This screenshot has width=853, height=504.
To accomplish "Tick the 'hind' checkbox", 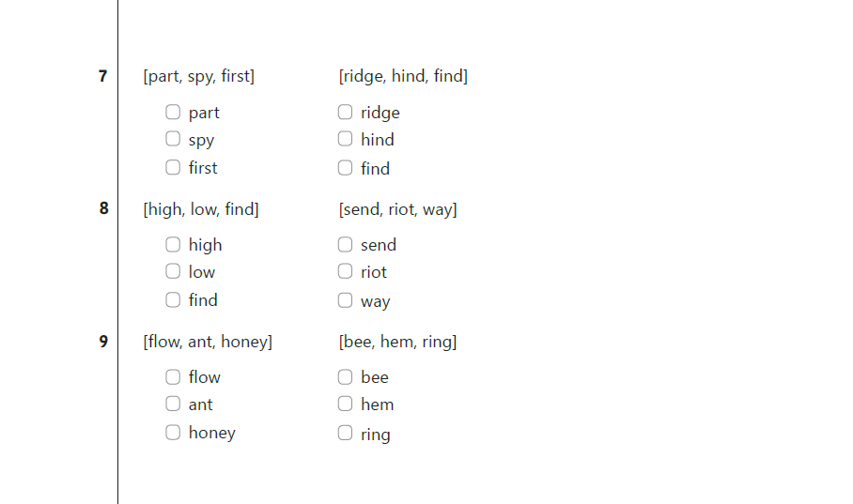I will pyautogui.click(x=345, y=139).
